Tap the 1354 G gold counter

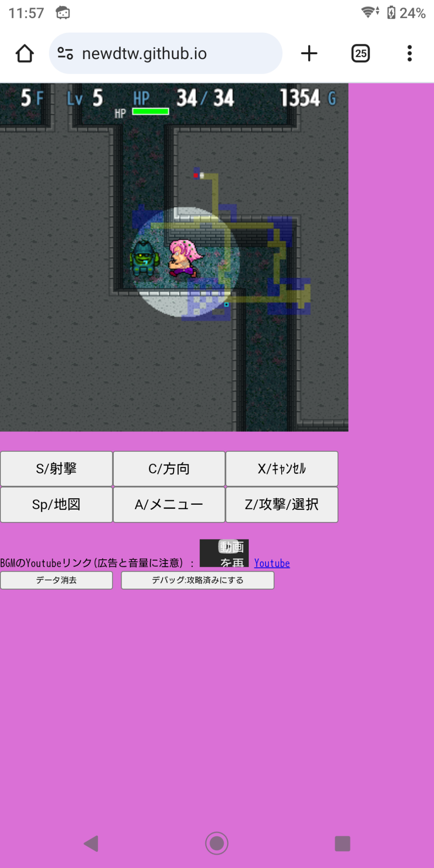click(308, 98)
